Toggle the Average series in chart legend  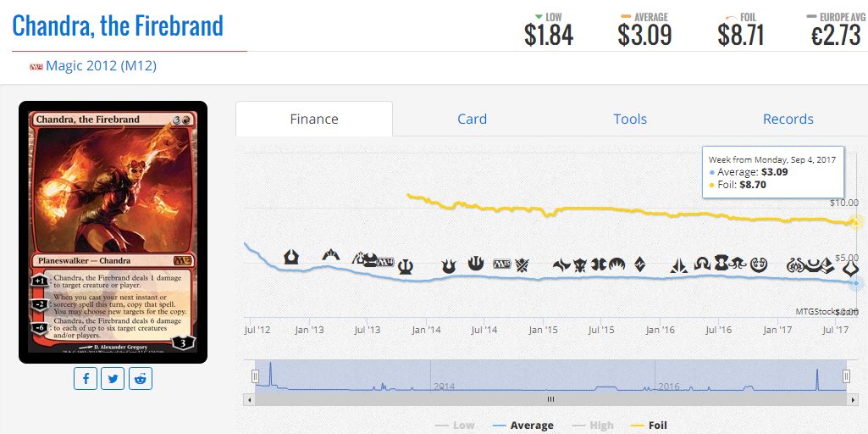pos(522,426)
